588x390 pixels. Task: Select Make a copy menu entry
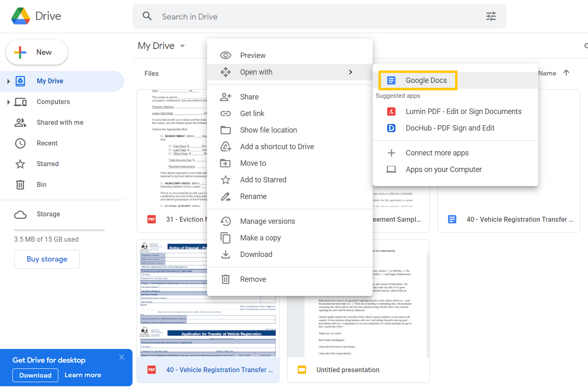coord(290,238)
